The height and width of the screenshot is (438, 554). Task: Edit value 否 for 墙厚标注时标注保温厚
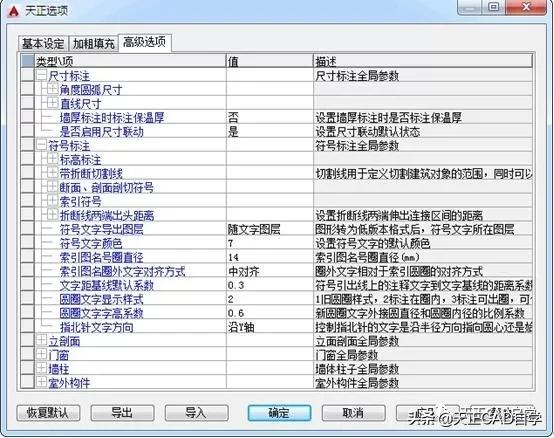pyautogui.click(x=270, y=118)
